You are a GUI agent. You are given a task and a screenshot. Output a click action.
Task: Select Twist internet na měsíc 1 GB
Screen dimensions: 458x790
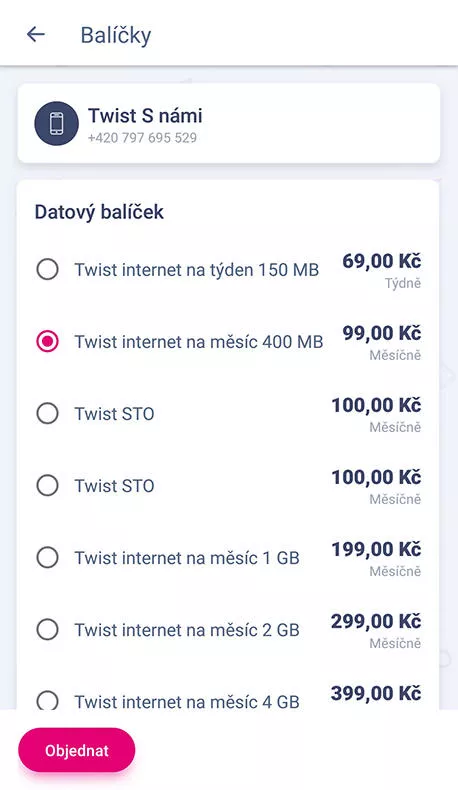click(47, 557)
